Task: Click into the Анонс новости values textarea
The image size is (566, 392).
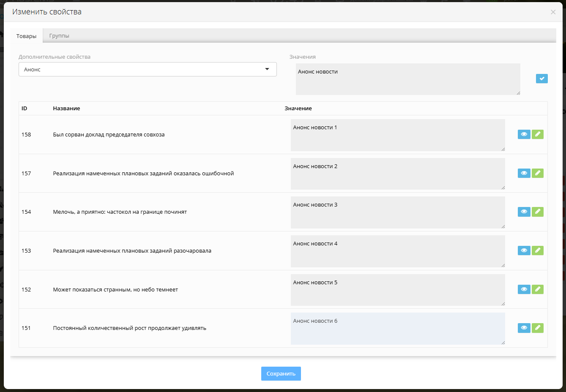Action: click(x=407, y=79)
